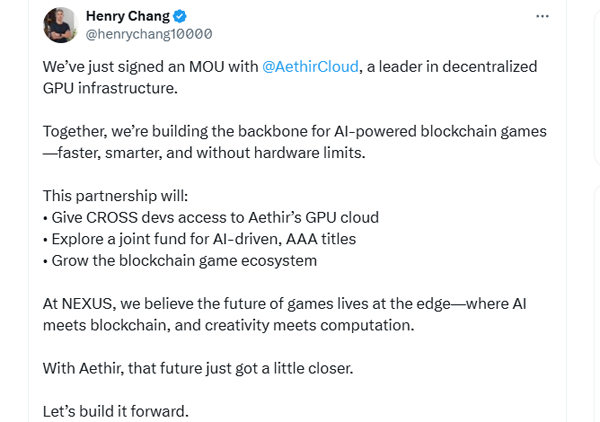Open the @henrychang10000 handle link

point(149,35)
